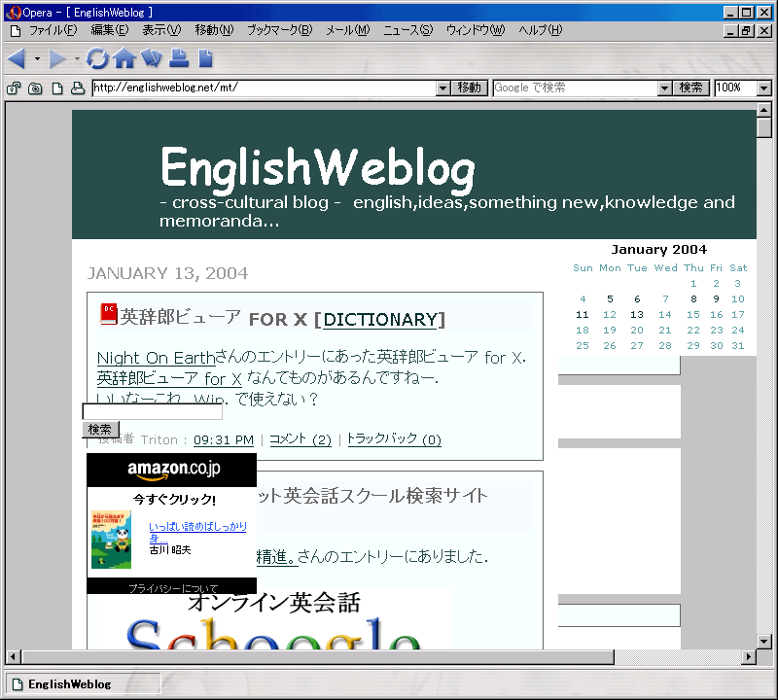The image size is (778, 700).
Task: Click the small print preview icon
Action: [78, 88]
